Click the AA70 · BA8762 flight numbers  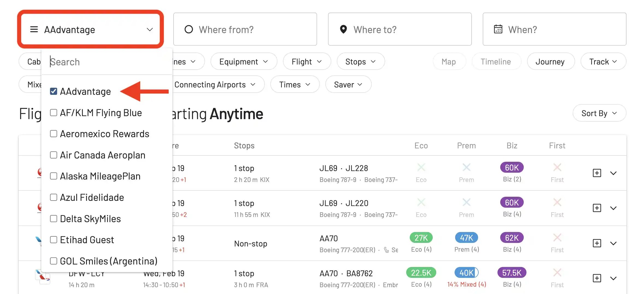pyautogui.click(x=346, y=273)
